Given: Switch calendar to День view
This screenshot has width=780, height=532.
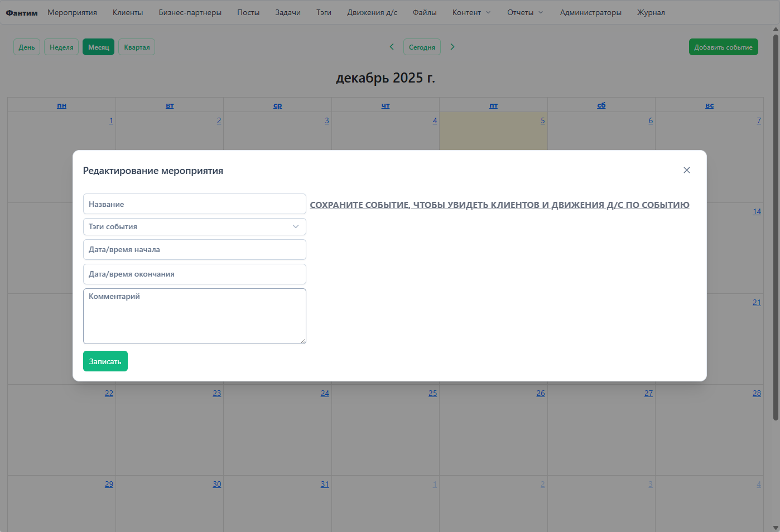Looking at the screenshot, I should [x=26, y=47].
